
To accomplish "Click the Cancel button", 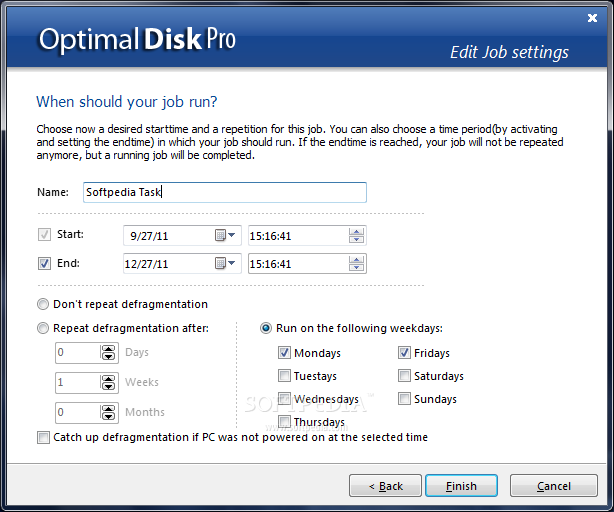I will 554,486.
